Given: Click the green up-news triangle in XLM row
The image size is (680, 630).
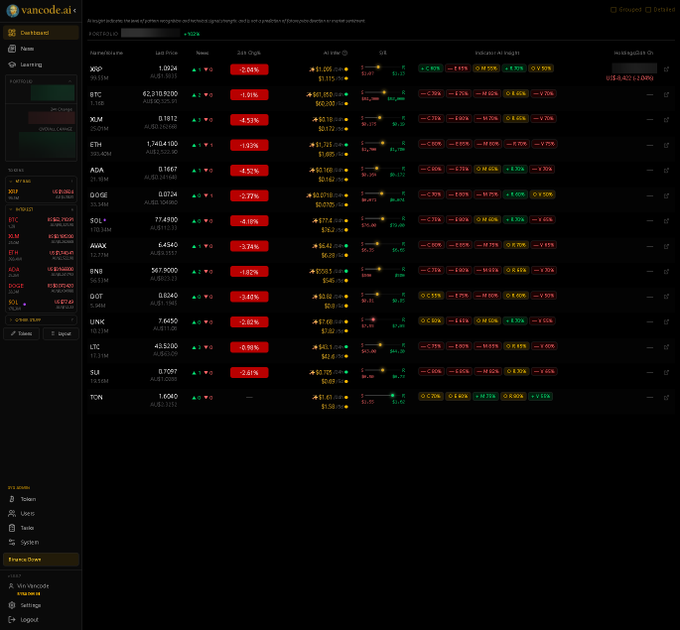Looking at the screenshot, I should pos(194,120).
